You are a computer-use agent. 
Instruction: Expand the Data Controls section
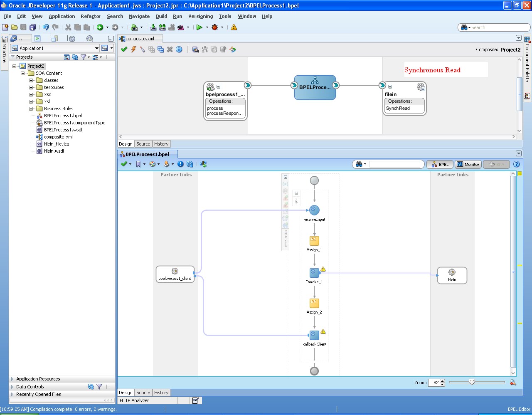pos(12,387)
